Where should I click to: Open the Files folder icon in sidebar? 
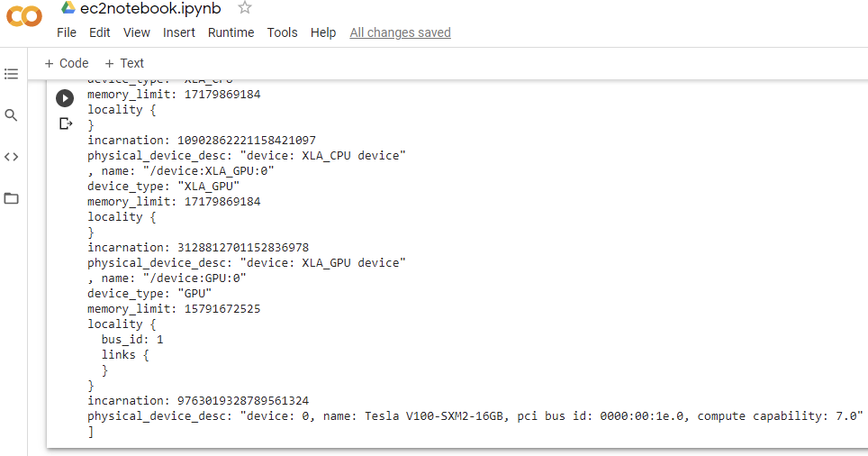tap(11, 198)
